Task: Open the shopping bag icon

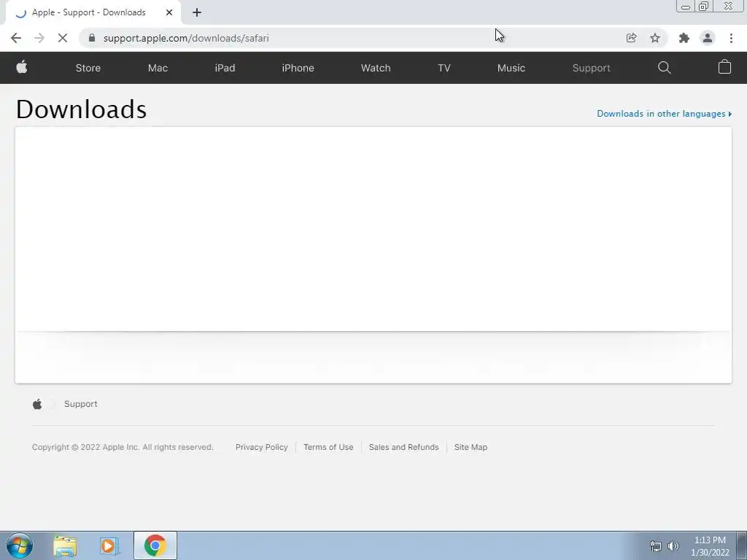Action: (x=724, y=67)
